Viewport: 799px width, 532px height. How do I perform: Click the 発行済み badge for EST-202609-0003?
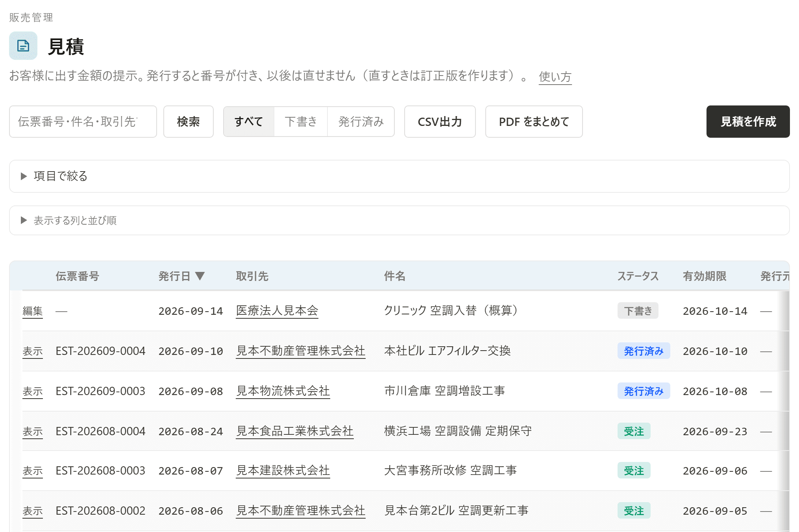coord(644,391)
